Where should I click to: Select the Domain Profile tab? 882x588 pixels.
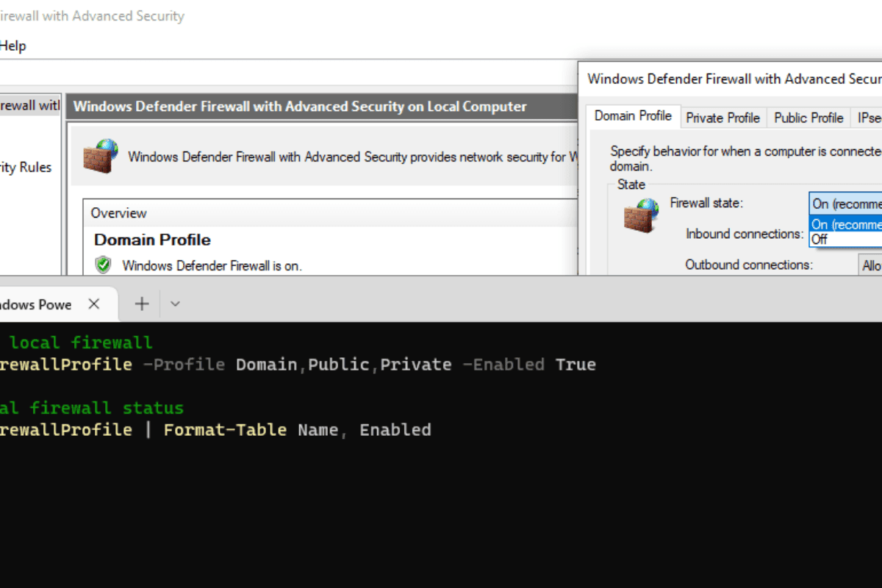(633, 115)
